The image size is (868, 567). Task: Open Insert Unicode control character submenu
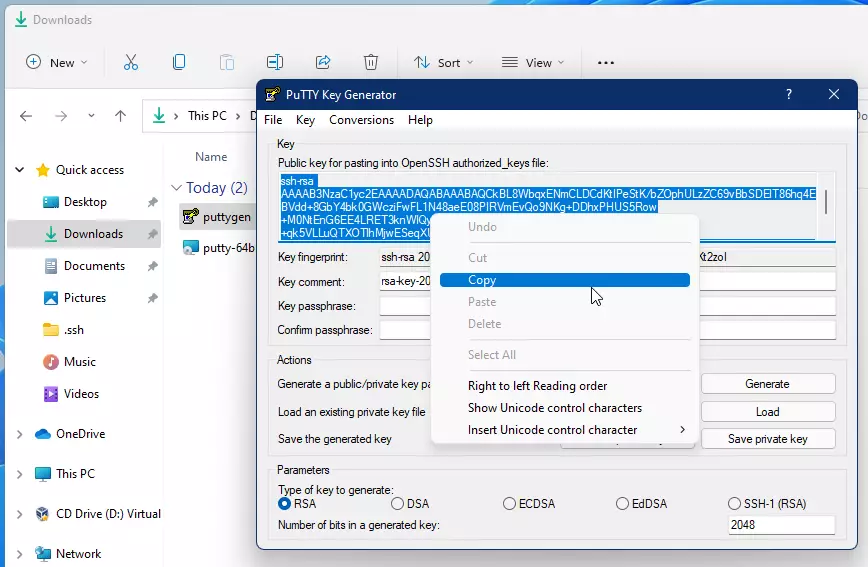tap(565, 430)
